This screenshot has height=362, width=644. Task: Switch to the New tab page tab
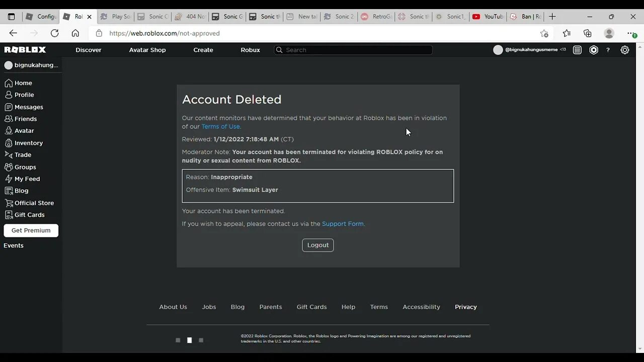coord(302,17)
